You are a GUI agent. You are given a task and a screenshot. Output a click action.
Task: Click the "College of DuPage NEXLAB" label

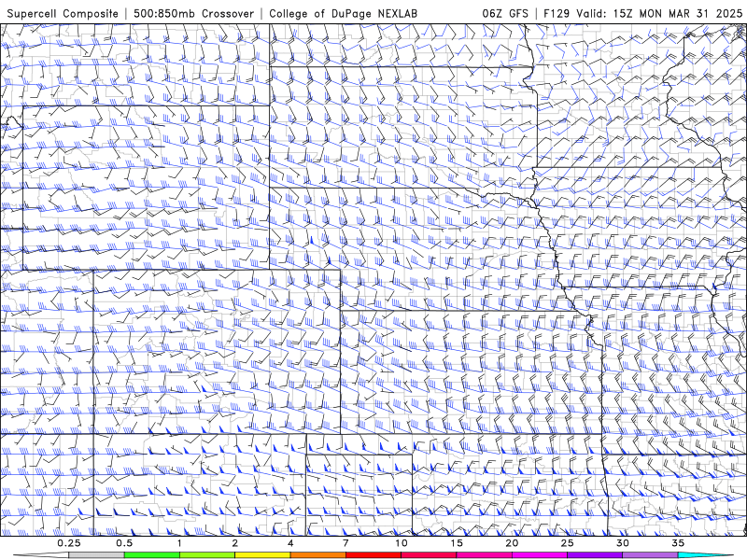point(343,14)
